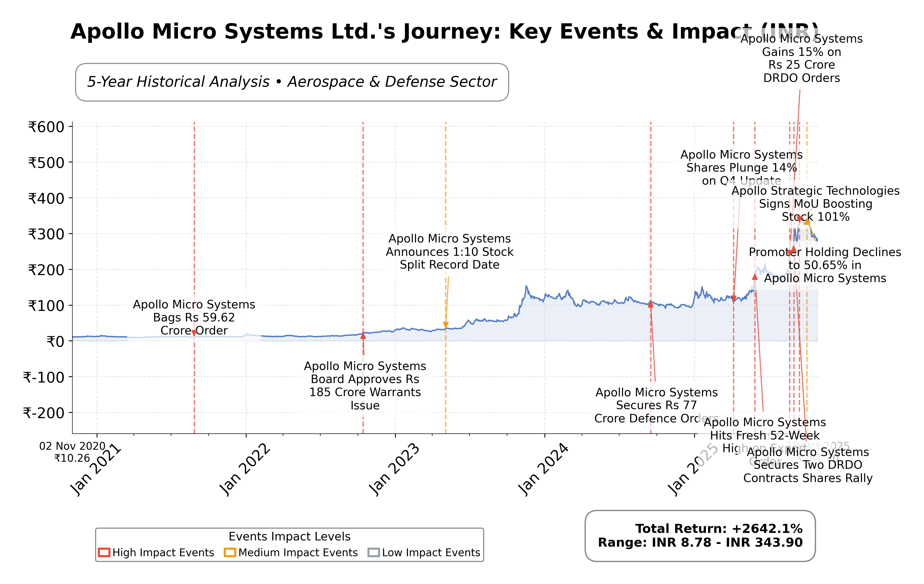The height and width of the screenshot is (584, 924).
Task: Click the '5-Year Historical Analysis' subtitle box
Action: pyautogui.click(x=292, y=82)
